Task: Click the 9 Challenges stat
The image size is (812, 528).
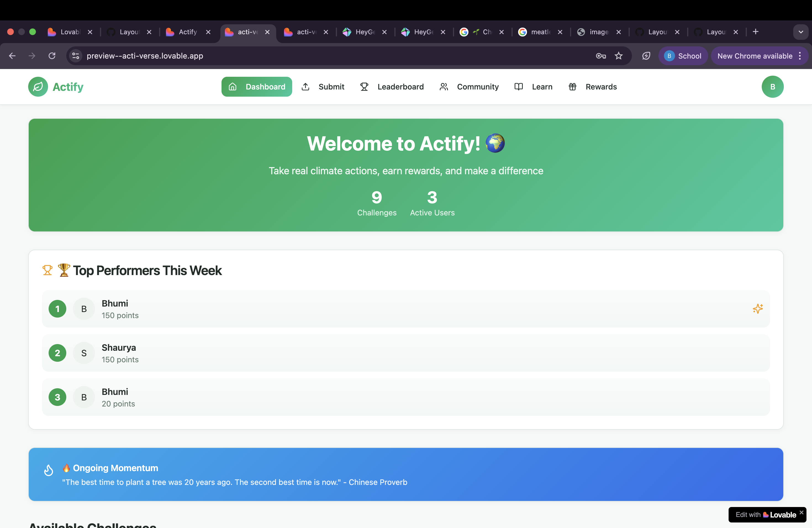Action: [x=377, y=204]
